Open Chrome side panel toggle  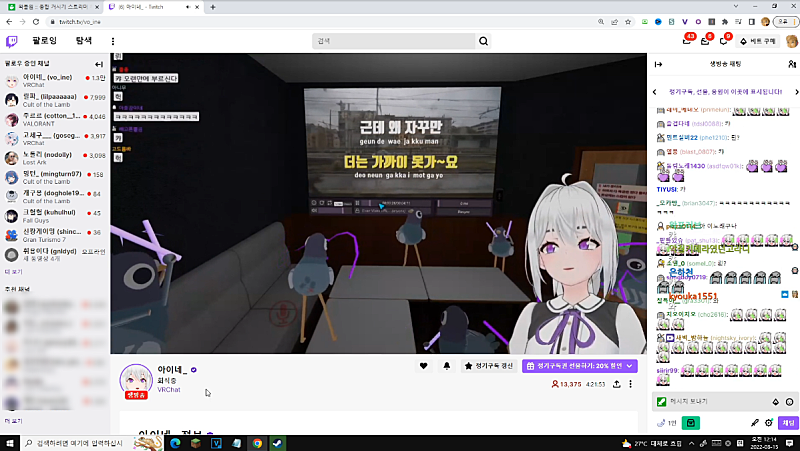tap(752, 22)
